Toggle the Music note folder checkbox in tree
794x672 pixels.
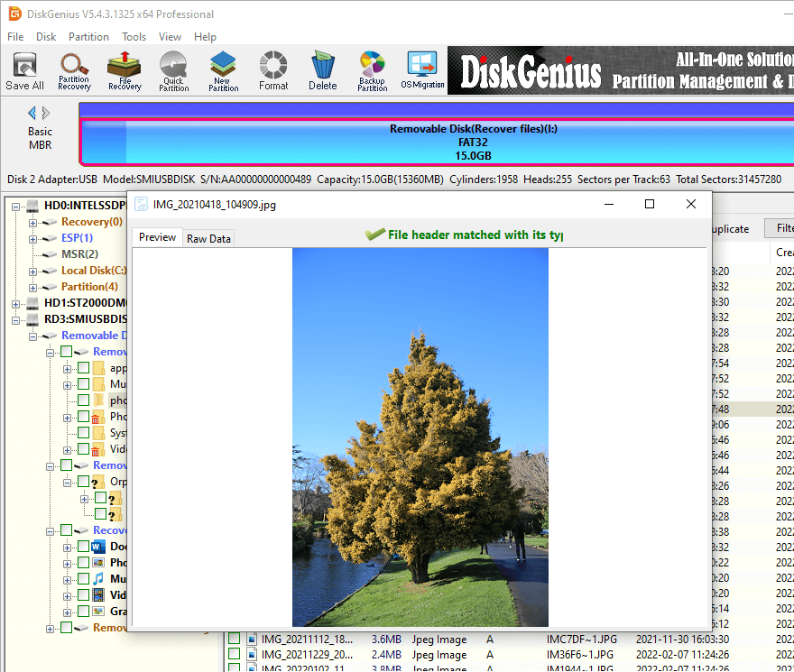(84, 578)
